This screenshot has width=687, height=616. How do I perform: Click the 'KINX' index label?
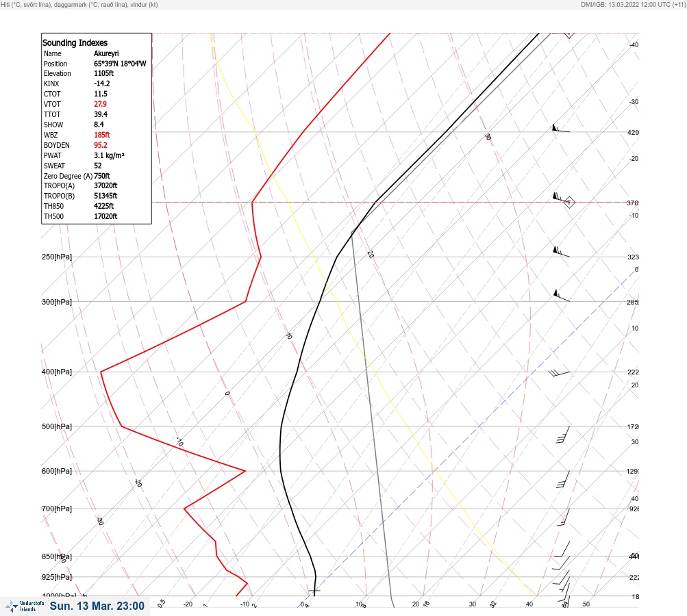(51, 84)
